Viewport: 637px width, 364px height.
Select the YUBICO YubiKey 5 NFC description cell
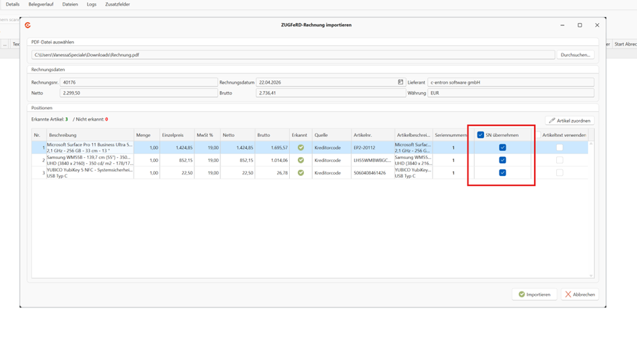pos(90,173)
